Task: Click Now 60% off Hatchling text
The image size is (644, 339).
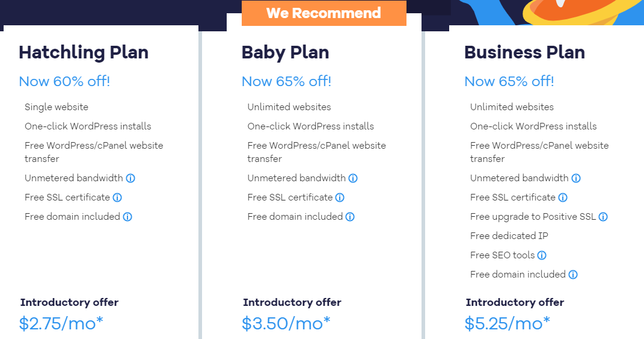Action: coord(64,81)
